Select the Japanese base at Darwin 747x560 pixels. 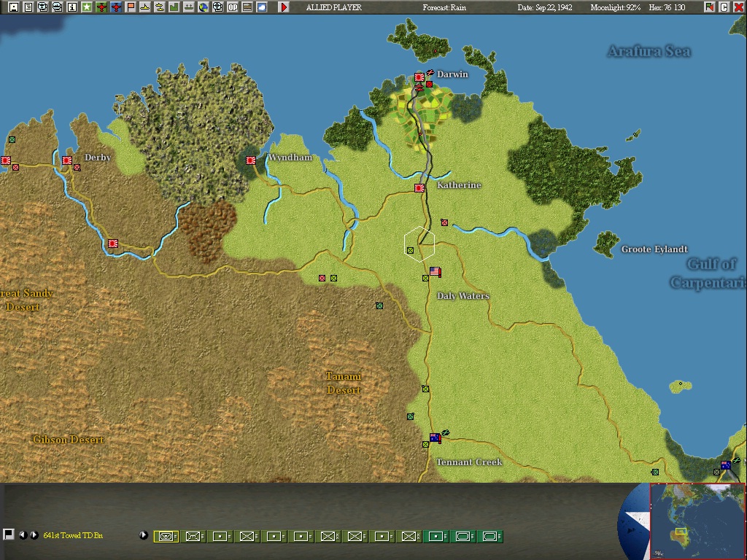[419, 77]
